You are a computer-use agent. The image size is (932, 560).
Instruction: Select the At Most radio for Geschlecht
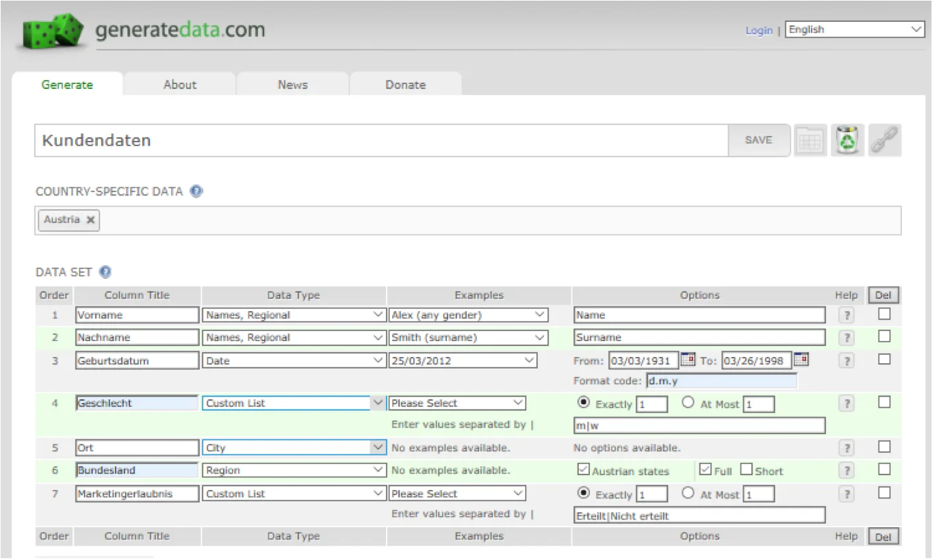click(x=688, y=403)
